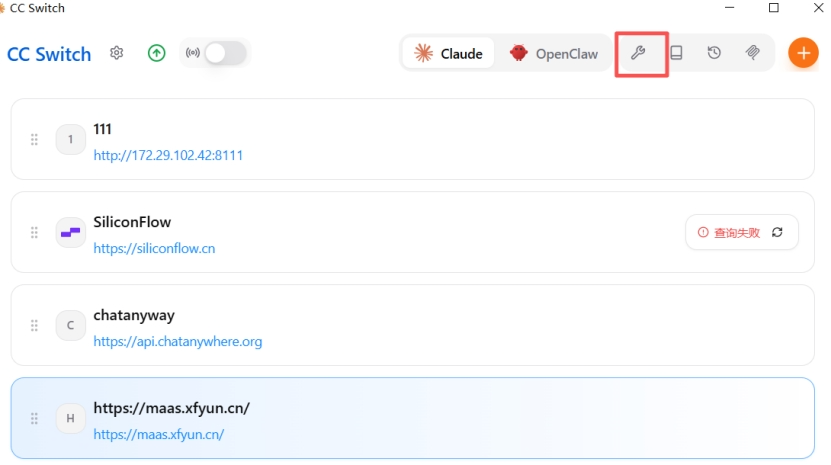Maximize the CC Switch window
Image resolution: width=831 pixels, height=465 pixels.
click(x=774, y=7)
